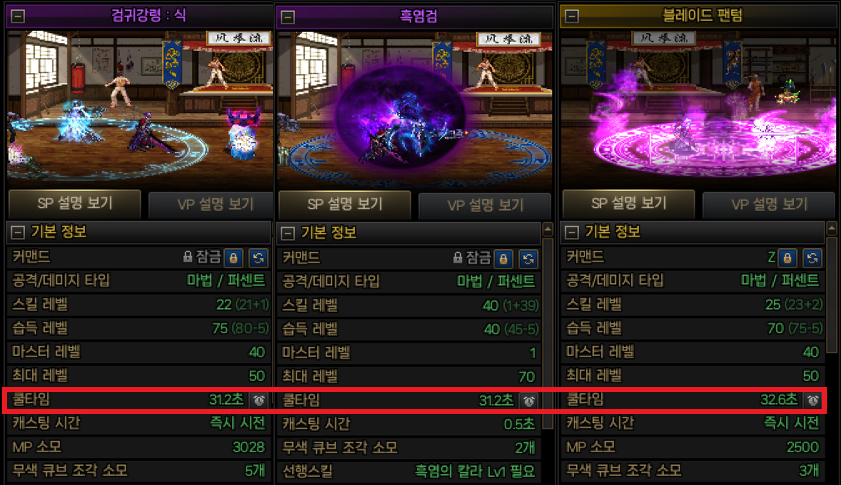This screenshot has height=485, width=841.
Task: Collapse 기본 정보 section under 흑염검
Action: (288, 233)
